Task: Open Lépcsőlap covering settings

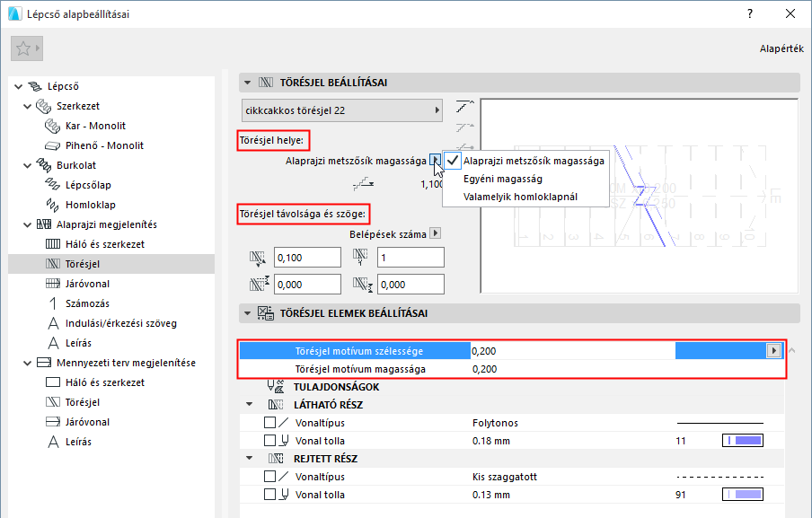Action: click(x=88, y=185)
